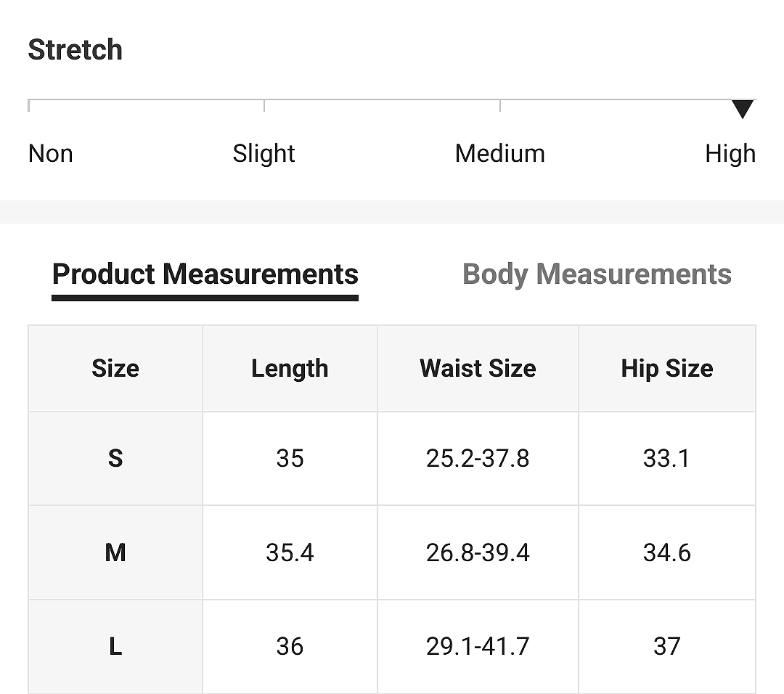The image size is (784, 694).
Task: Select the S size row label
Action: (115, 458)
